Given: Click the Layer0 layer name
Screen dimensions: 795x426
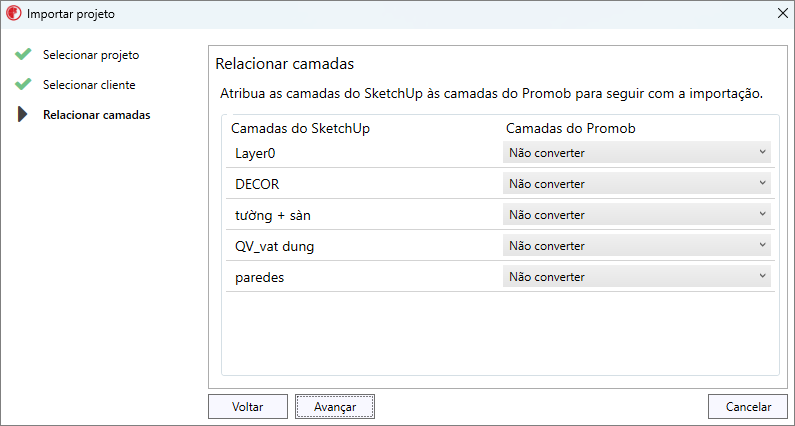Looking at the screenshot, I should (x=255, y=153).
